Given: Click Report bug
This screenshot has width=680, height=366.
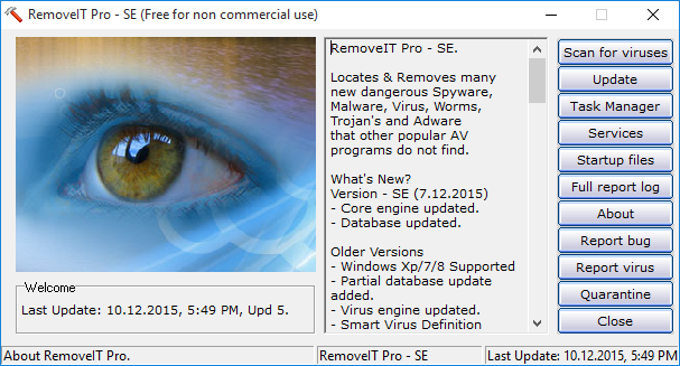Looking at the screenshot, I should [615, 241].
